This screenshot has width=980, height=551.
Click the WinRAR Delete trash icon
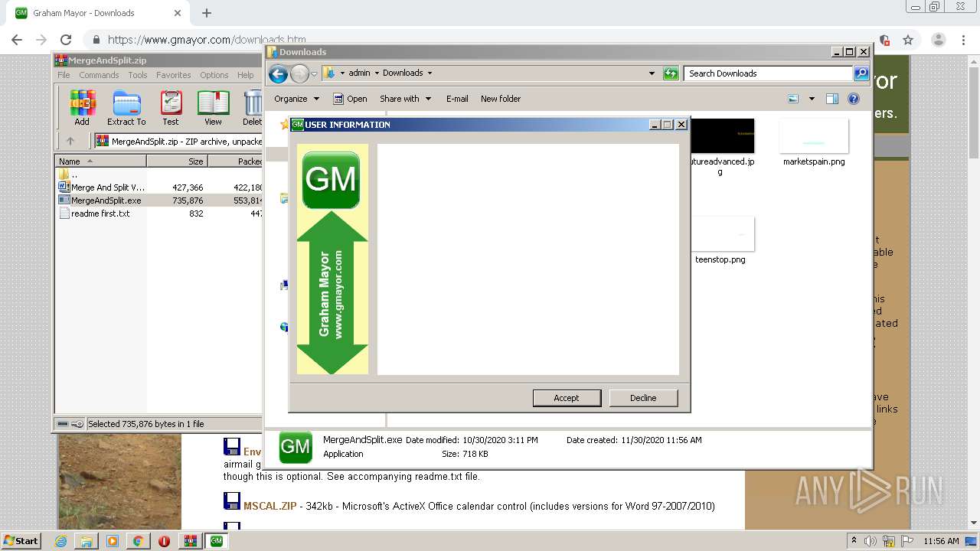click(253, 108)
